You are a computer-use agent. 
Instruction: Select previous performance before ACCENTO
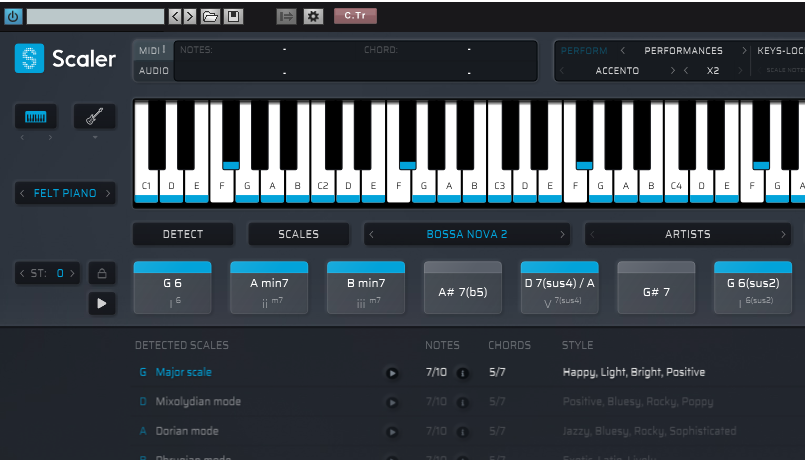[562, 71]
